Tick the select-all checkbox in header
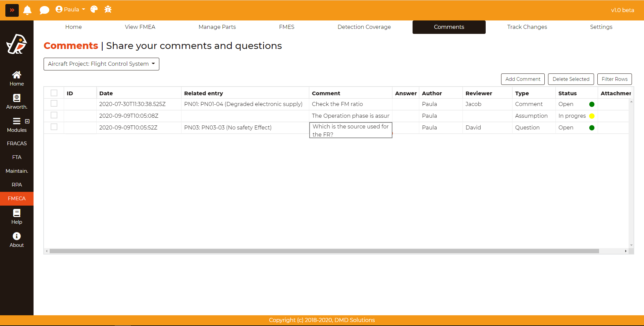 click(54, 93)
